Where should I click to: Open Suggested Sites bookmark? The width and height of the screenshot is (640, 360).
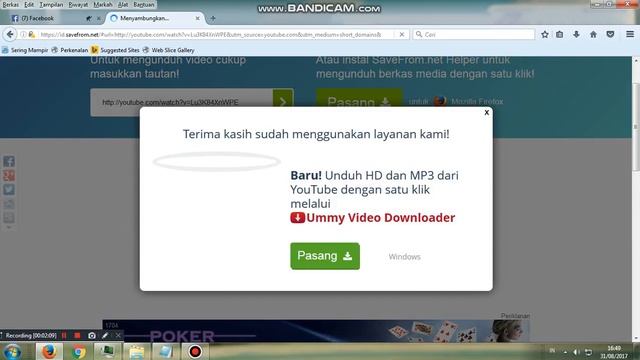pyautogui.click(x=116, y=50)
